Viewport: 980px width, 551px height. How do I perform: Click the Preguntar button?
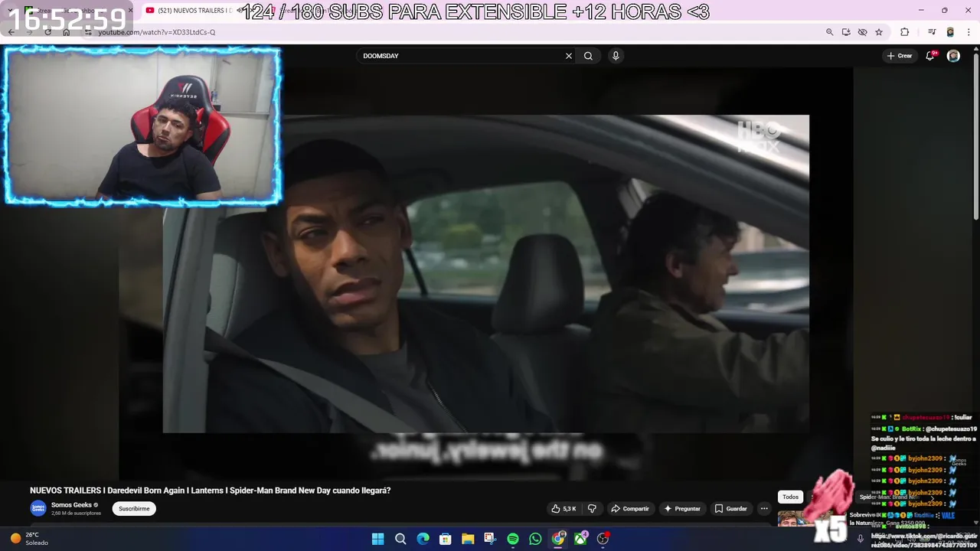(682, 509)
